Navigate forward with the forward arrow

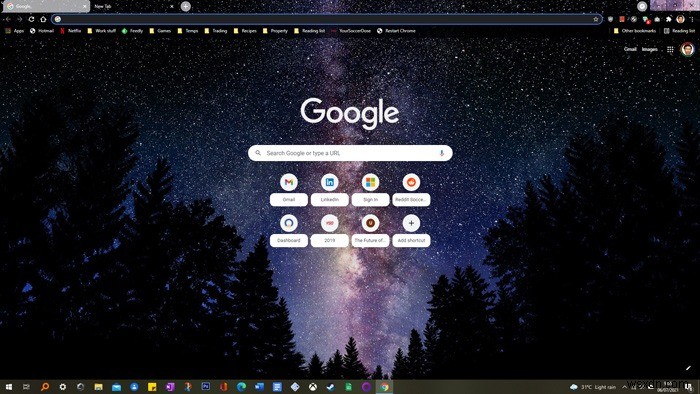19,19
